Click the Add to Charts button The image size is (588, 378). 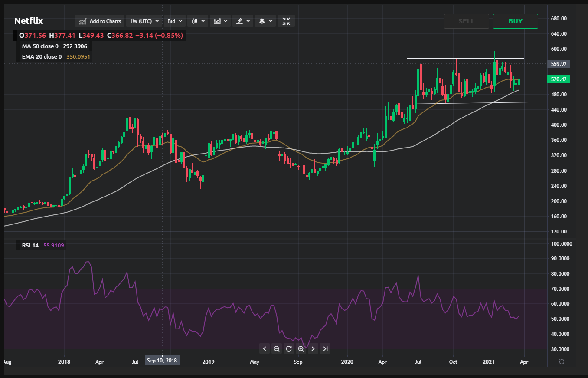[x=100, y=21]
